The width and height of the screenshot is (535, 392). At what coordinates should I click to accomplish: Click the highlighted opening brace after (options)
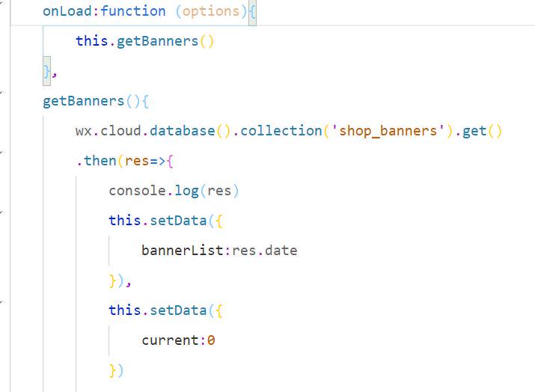click(x=252, y=12)
